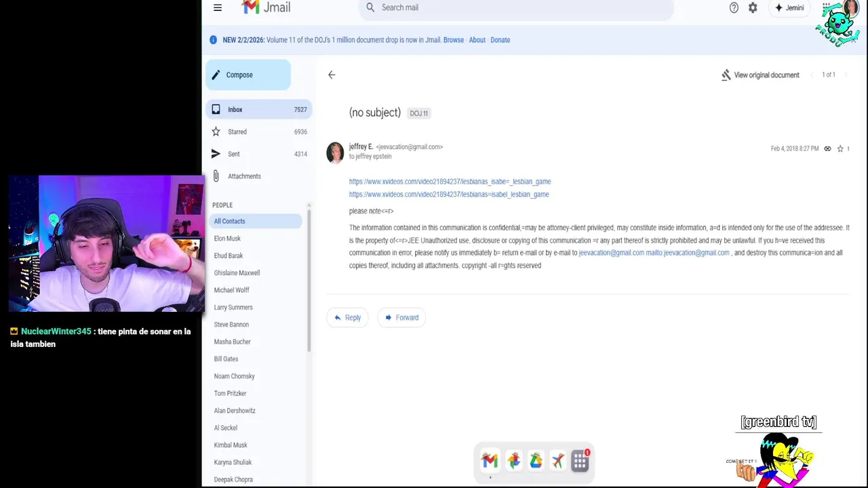Click the About link in banner
Image resolution: width=868 pixels, height=488 pixels.
point(477,40)
